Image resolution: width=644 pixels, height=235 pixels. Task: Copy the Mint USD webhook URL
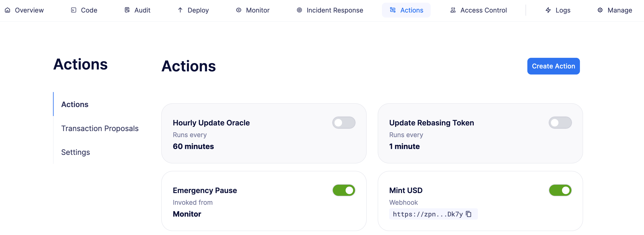click(x=469, y=214)
